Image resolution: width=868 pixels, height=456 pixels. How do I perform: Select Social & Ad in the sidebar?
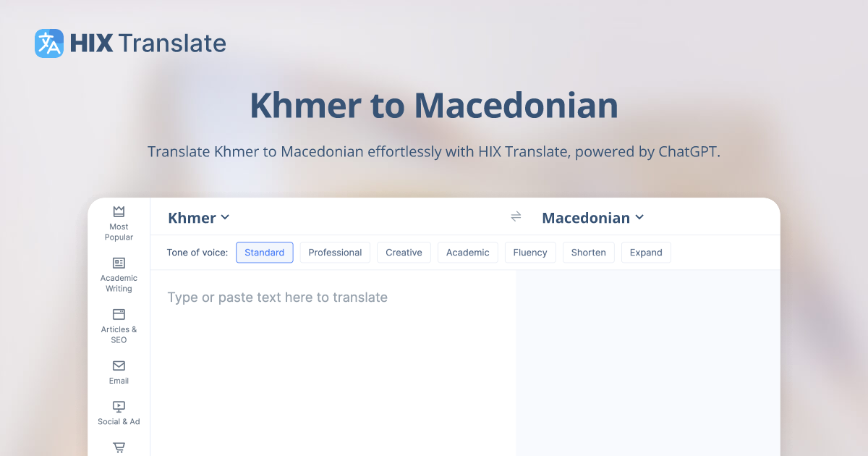coord(118,413)
